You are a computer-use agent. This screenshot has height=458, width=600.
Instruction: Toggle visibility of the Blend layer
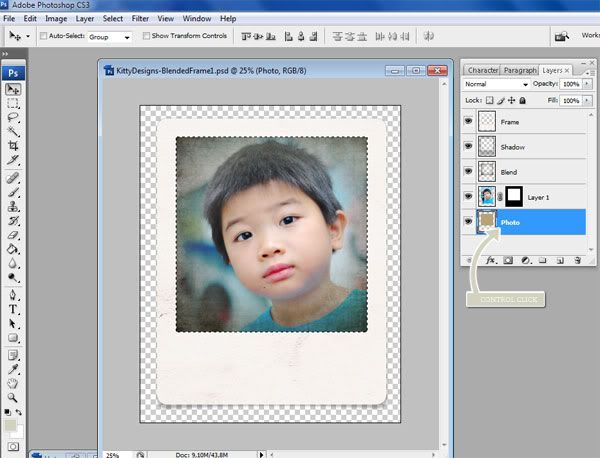(x=468, y=171)
